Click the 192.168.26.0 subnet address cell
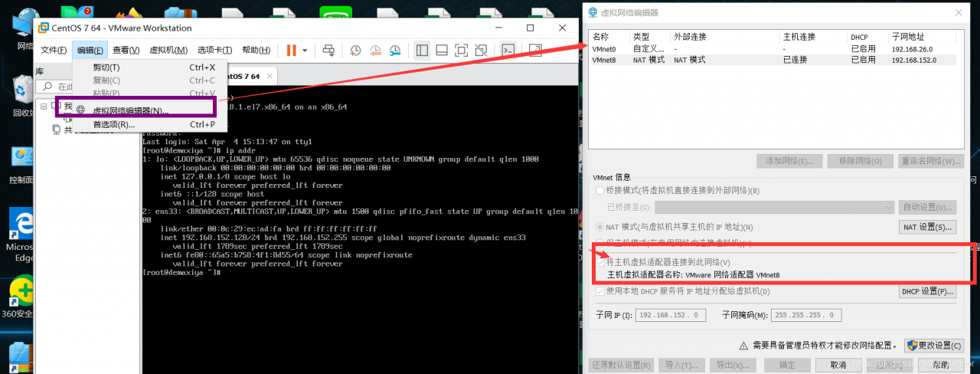This screenshot has width=980, height=374. click(912, 49)
